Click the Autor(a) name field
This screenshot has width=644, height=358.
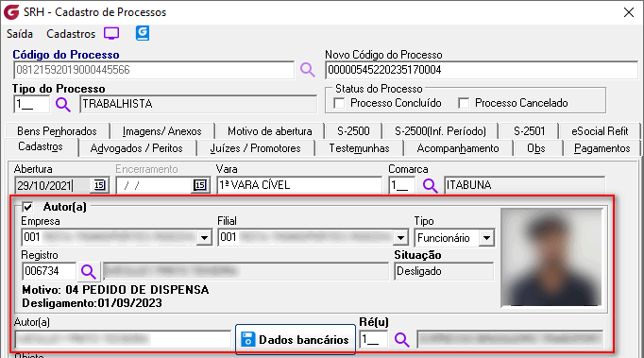click(123, 339)
